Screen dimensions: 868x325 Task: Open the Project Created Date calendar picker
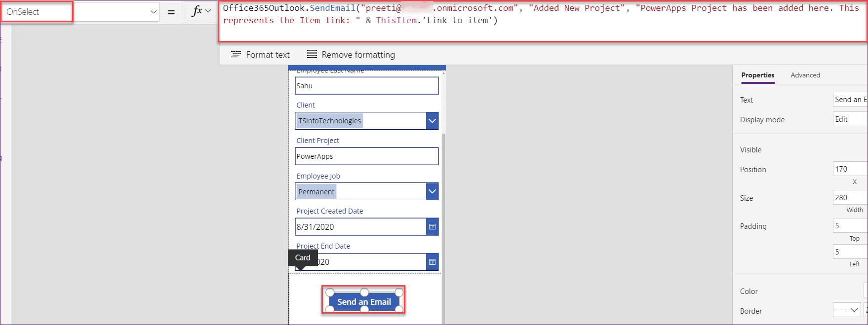coord(432,227)
